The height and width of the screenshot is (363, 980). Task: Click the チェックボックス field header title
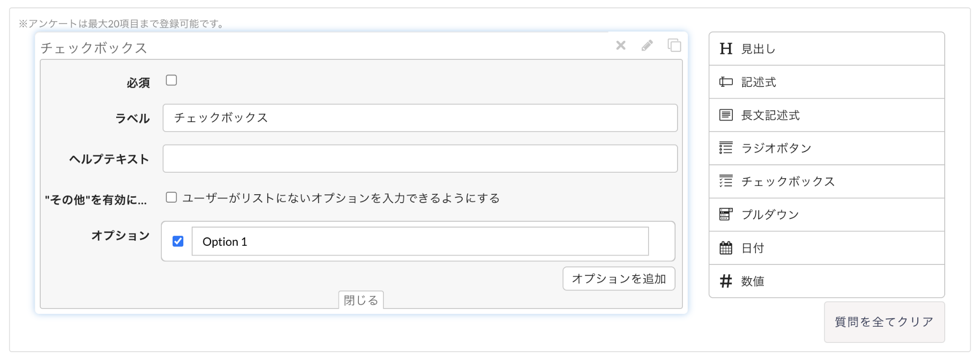(x=94, y=48)
